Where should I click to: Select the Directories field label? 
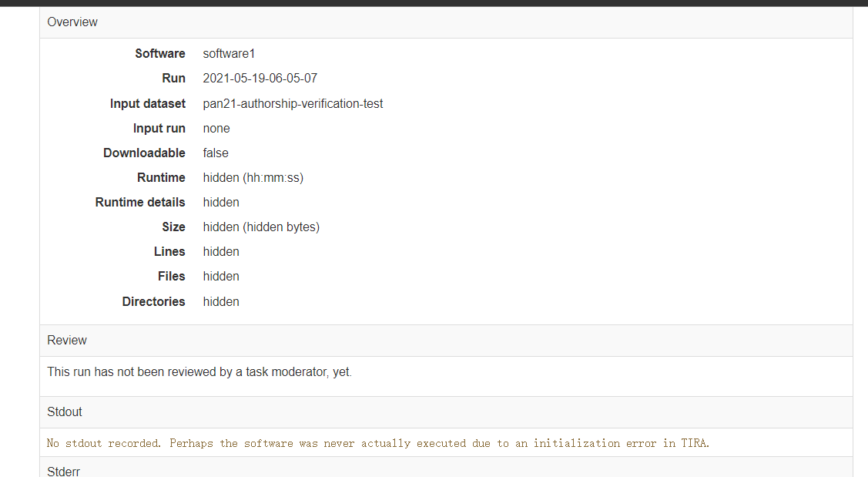tap(153, 301)
